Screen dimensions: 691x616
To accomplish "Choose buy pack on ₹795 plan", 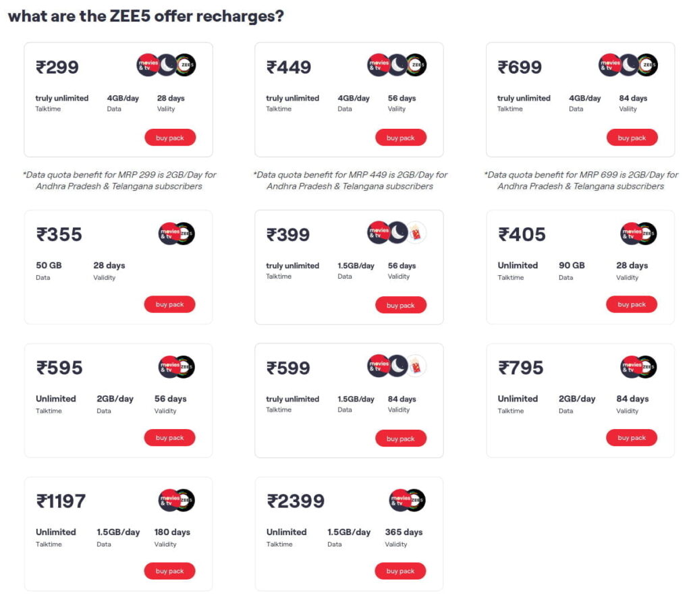I will (632, 438).
